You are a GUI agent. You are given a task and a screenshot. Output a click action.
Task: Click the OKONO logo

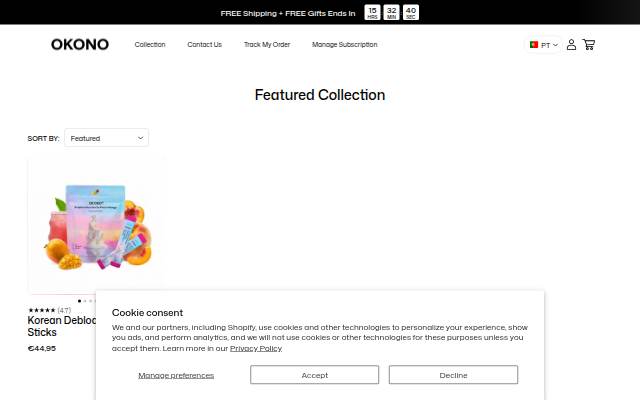point(80,44)
